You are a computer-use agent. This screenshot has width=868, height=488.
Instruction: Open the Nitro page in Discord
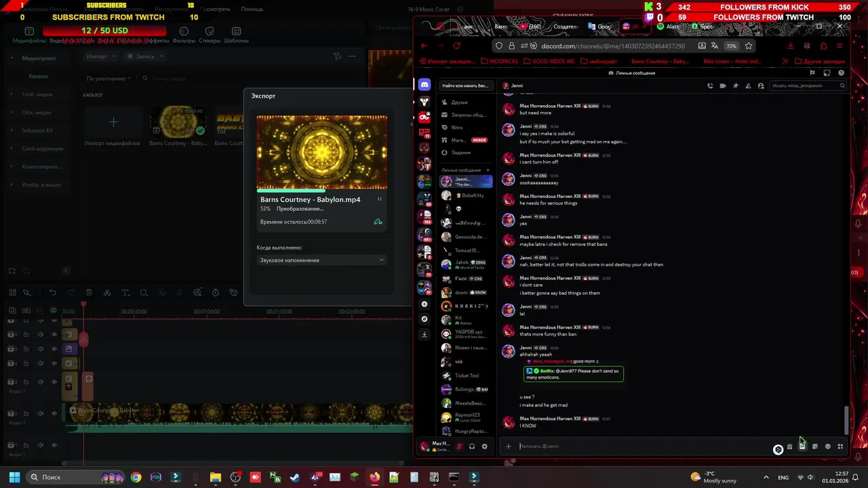coord(464,127)
